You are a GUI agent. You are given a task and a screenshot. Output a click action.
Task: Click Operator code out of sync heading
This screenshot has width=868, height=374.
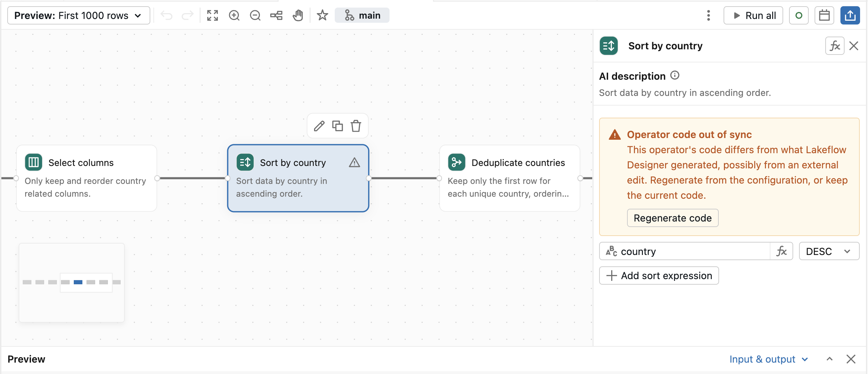pos(689,135)
